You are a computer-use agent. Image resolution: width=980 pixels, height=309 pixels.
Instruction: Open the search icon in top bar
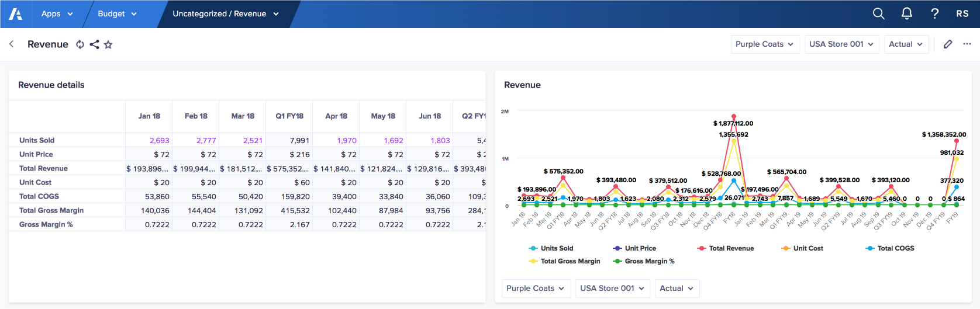click(878, 13)
